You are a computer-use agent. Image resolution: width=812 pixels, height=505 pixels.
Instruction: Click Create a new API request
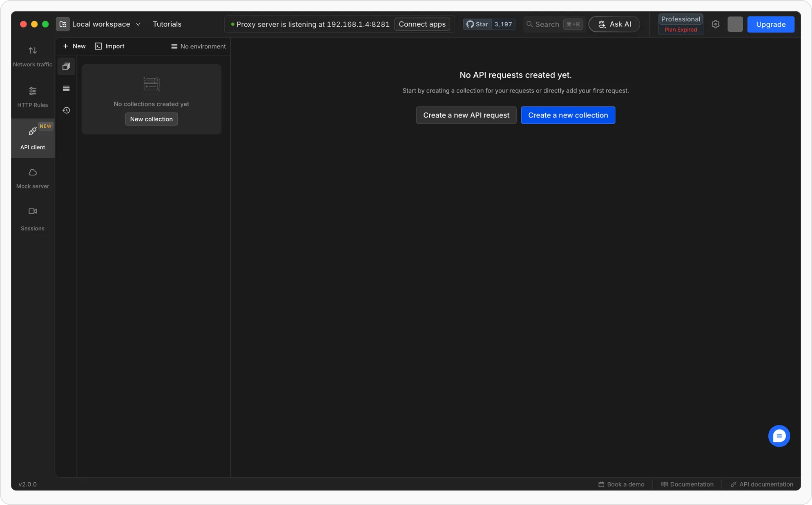coord(466,115)
